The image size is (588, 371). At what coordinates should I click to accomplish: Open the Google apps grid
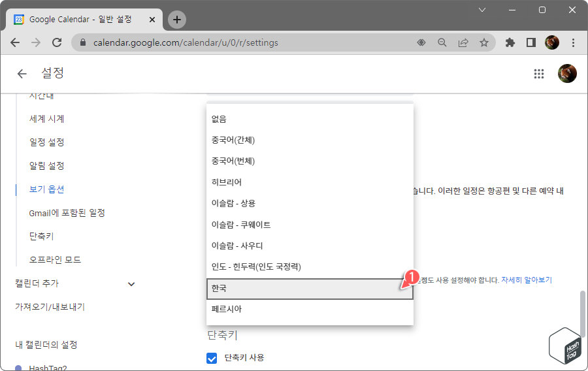tap(539, 74)
